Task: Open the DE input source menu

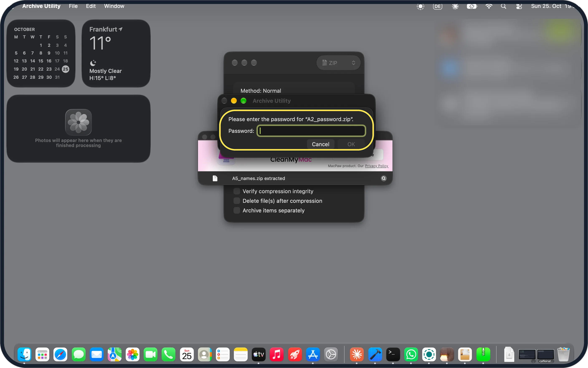Action: [437, 6]
